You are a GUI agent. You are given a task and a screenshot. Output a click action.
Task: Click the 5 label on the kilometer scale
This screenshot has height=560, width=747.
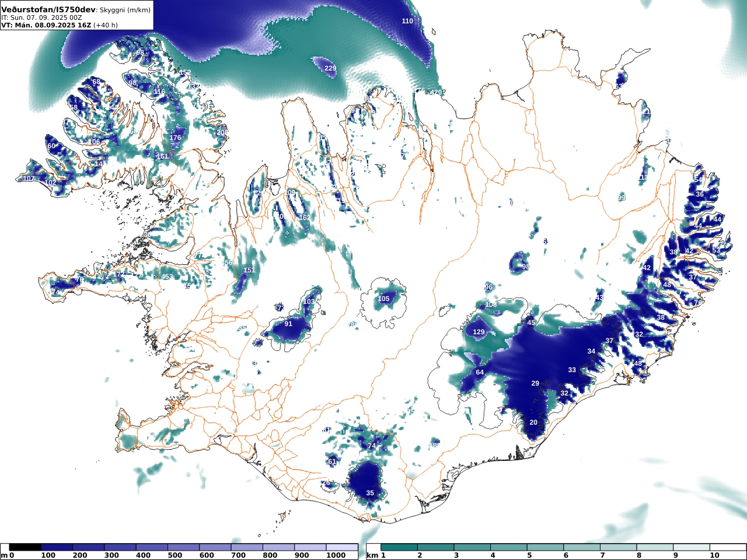529,555
